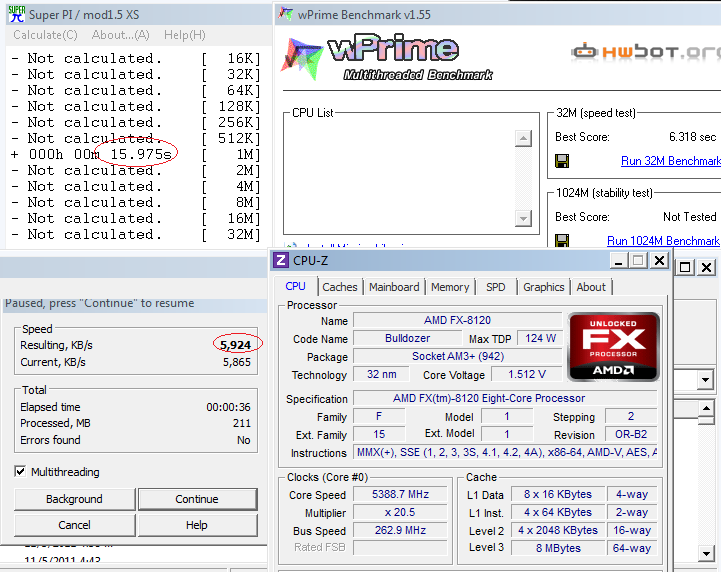Image resolution: width=721 pixels, height=572 pixels.
Task: Click the hwbot.org logo in wPrime
Action: click(646, 52)
